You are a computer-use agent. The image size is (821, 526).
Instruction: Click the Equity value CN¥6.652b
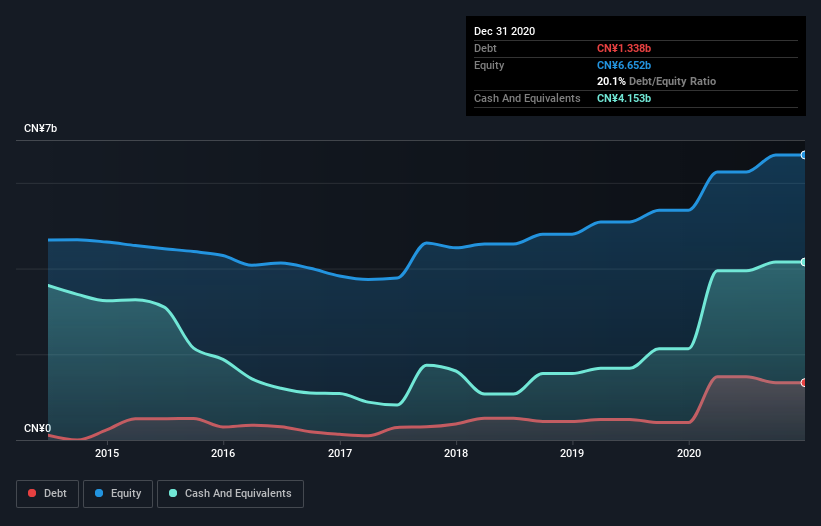624,65
